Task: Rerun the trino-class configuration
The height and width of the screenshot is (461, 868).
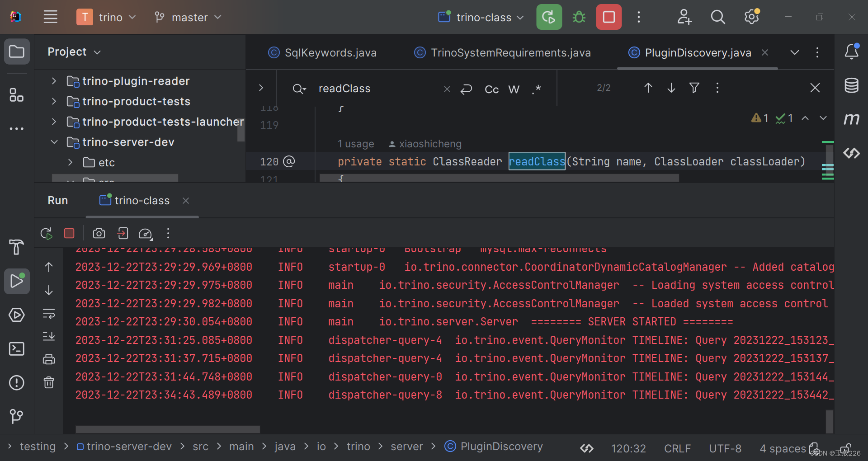Action: click(549, 17)
